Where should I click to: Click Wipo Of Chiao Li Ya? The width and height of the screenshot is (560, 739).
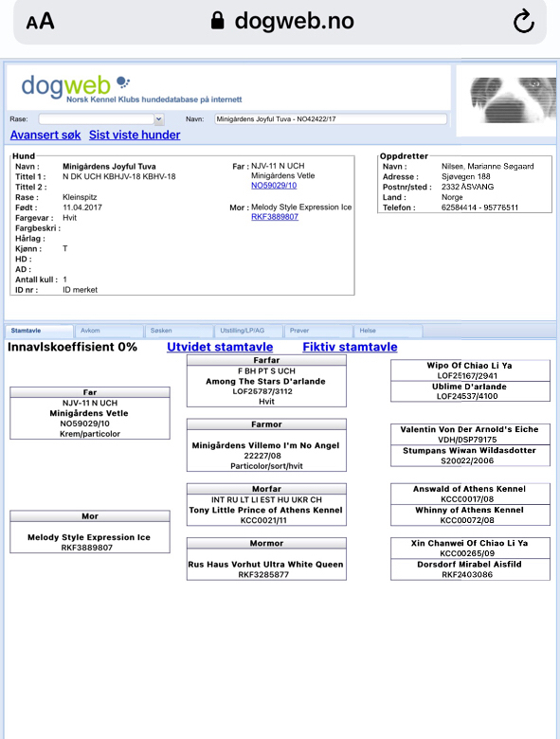click(469, 366)
